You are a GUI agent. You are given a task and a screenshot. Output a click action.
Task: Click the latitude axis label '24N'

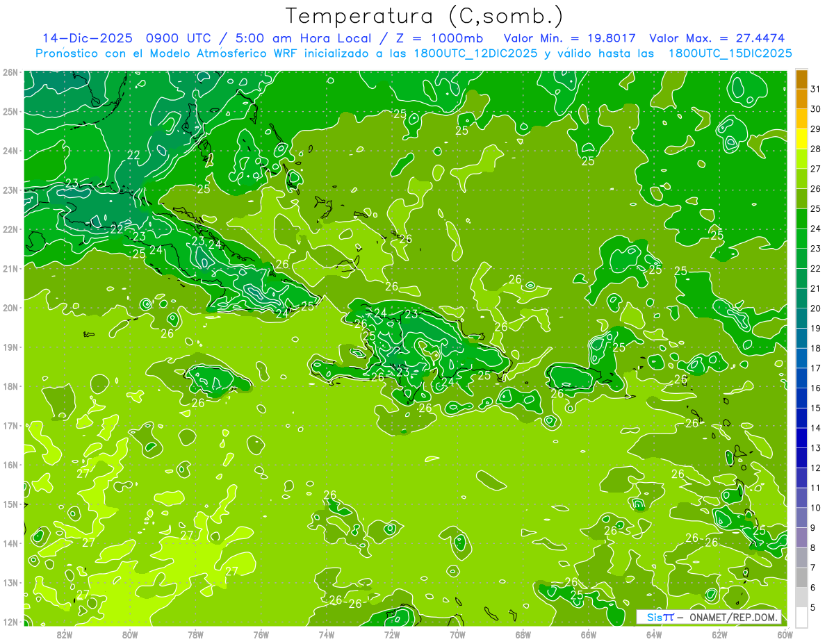click(x=10, y=151)
